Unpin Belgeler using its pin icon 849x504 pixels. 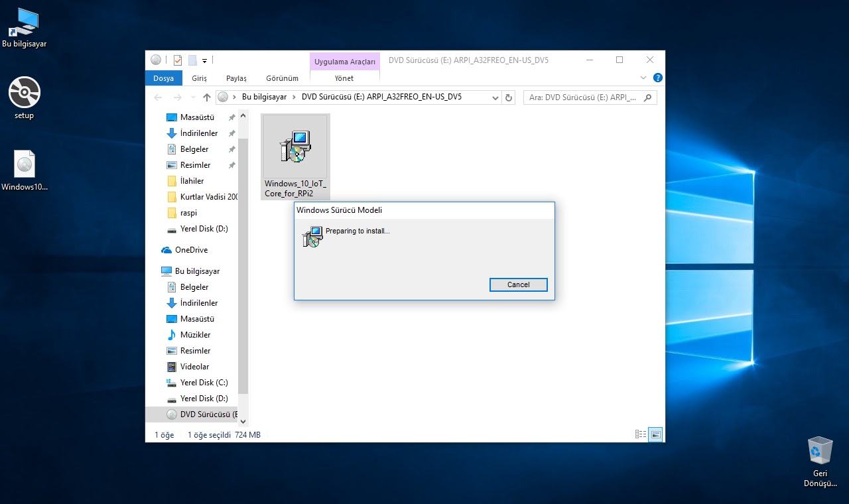pos(231,149)
